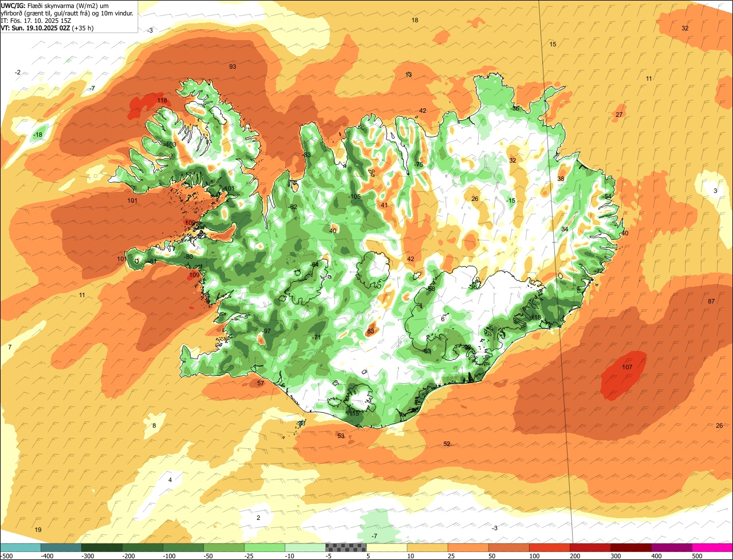Click the value -18 west of the Westfjords
Image resolution: width=733 pixels, height=560 pixels.
pyautogui.click(x=38, y=135)
